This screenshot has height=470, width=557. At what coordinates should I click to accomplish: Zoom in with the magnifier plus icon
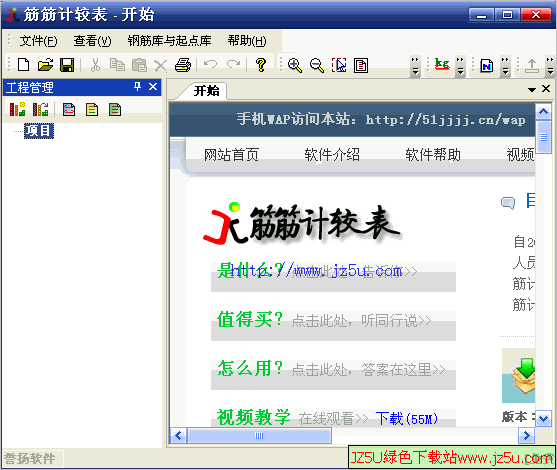(x=295, y=65)
